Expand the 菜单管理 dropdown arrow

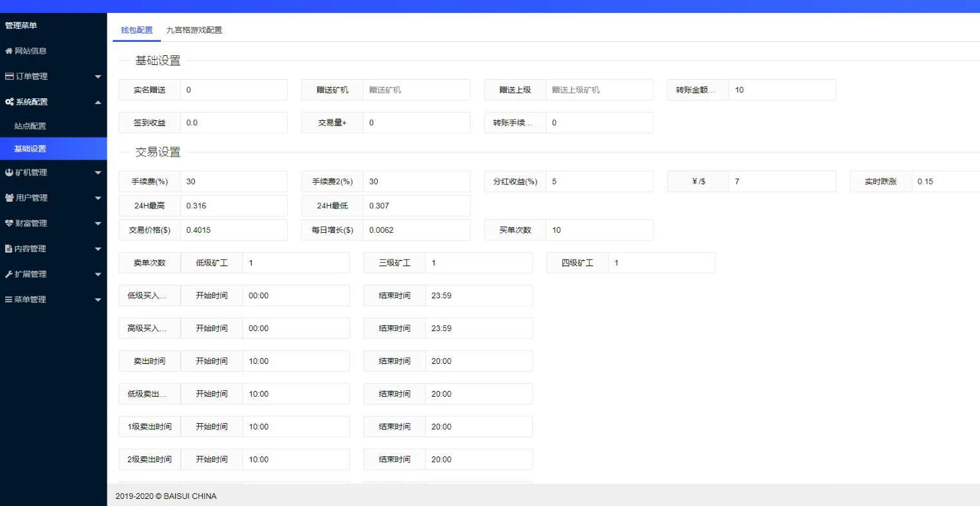[98, 300]
